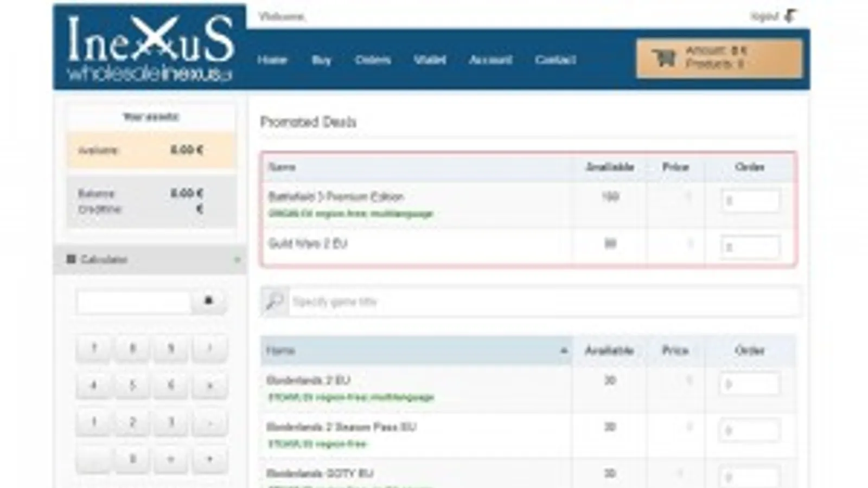
Task: Clear the calculator with the clear button
Action: point(208,301)
